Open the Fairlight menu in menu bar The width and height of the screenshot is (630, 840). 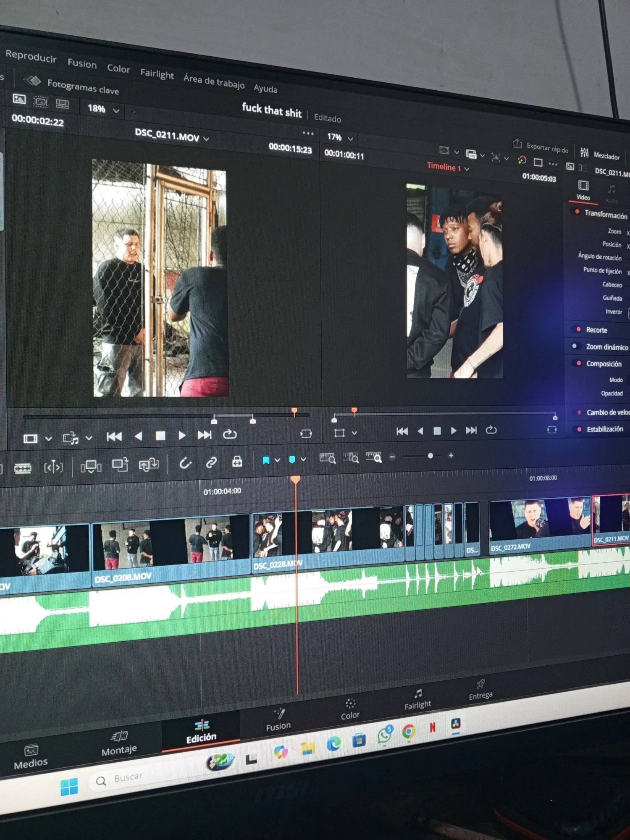(x=157, y=74)
